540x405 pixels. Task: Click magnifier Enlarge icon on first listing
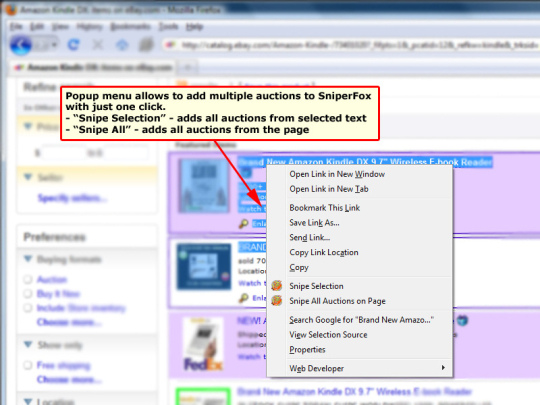tap(243, 224)
